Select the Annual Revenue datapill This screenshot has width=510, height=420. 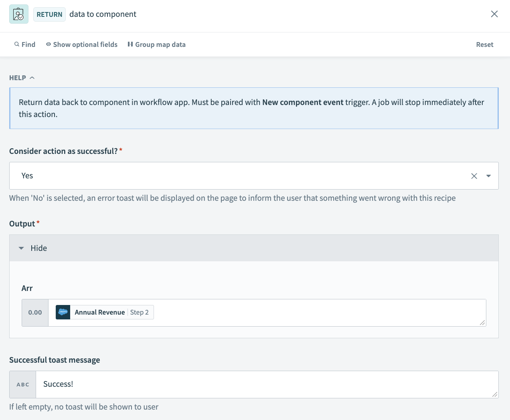pos(99,312)
